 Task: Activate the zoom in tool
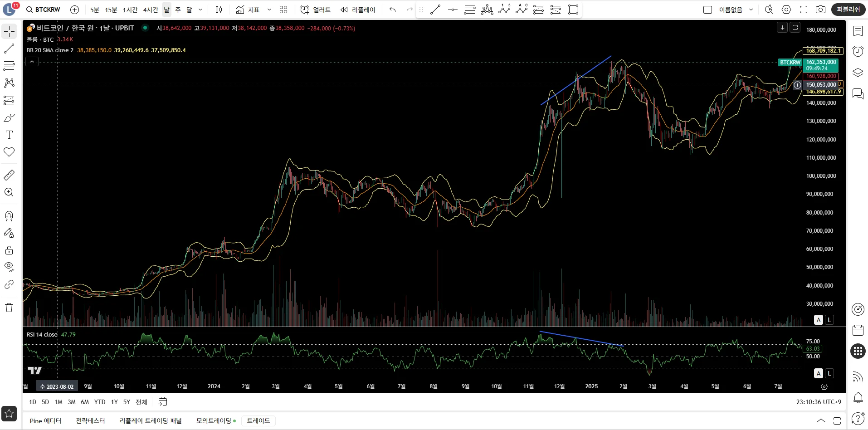(x=9, y=192)
